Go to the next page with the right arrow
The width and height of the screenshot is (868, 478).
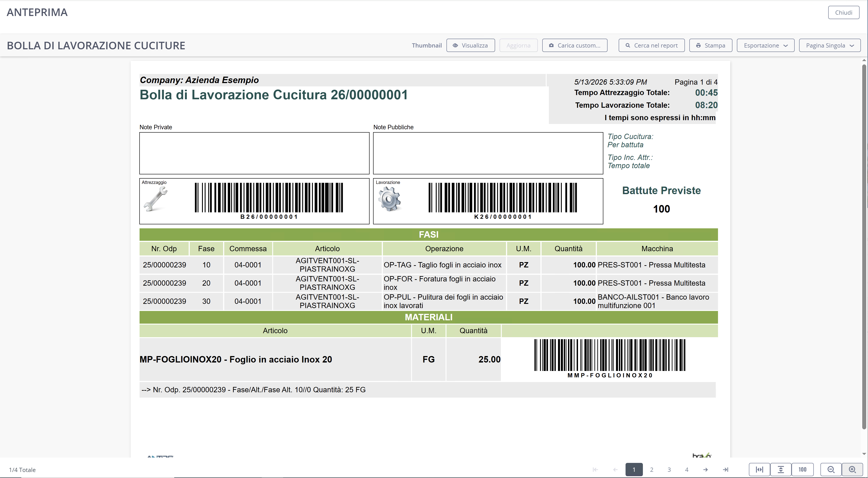pyautogui.click(x=706, y=470)
